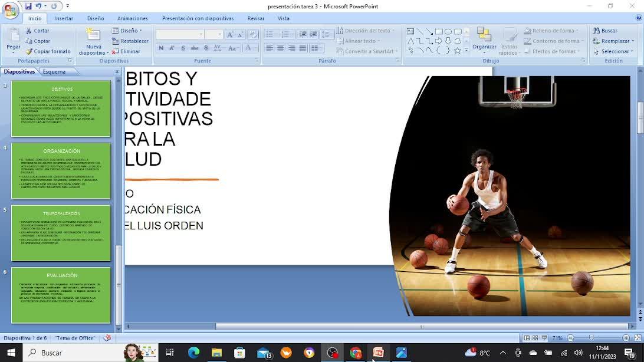The image size is (644, 362).
Task: Select the arrow line shape in gallery
Action: click(x=429, y=32)
